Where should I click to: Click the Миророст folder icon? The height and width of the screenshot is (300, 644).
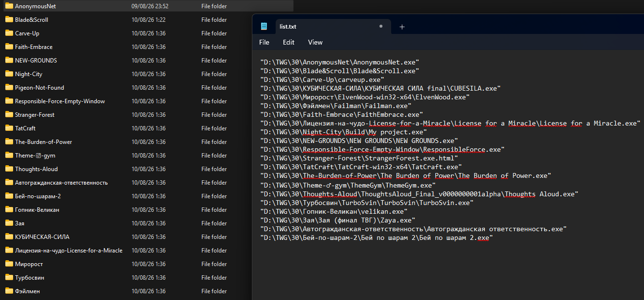(9, 264)
